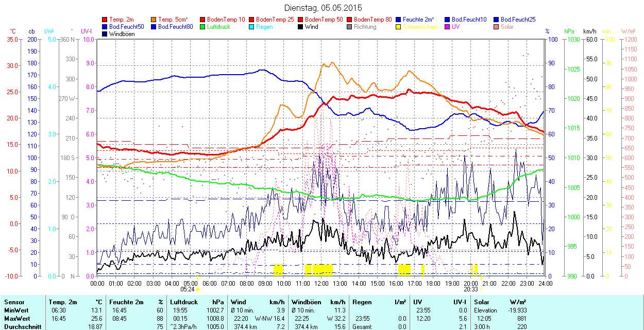This screenshot has height=330, width=644.
Task: Select the dark Windböen legend square
Action: (105, 34)
